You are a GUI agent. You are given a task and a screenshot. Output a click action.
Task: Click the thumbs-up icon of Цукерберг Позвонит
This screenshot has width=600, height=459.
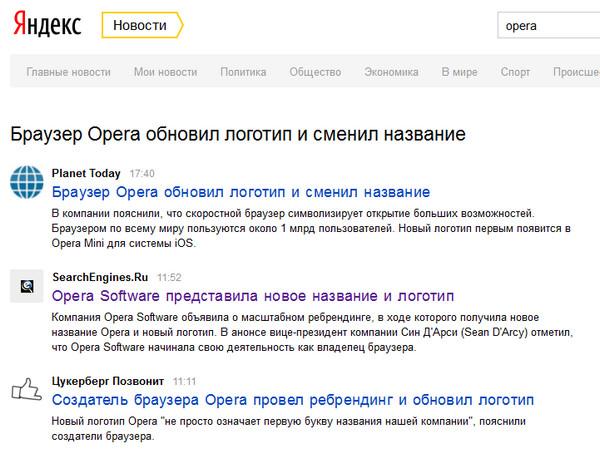tap(24, 391)
